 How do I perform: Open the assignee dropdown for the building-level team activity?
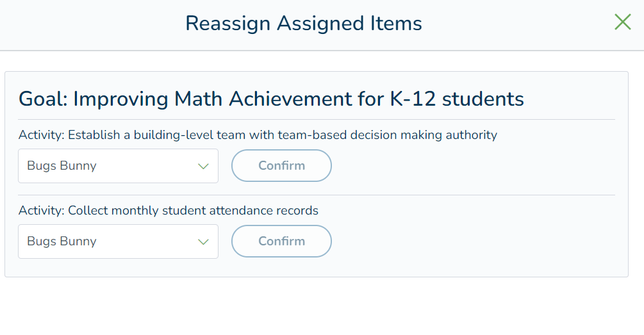pyautogui.click(x=118, y=167)
